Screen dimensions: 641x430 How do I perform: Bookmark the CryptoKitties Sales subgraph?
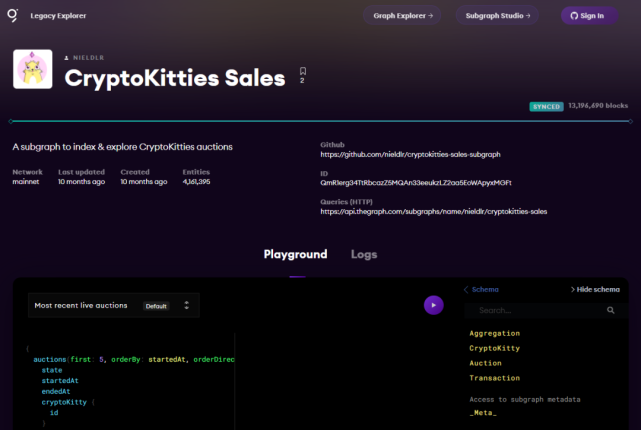point(302,72)
